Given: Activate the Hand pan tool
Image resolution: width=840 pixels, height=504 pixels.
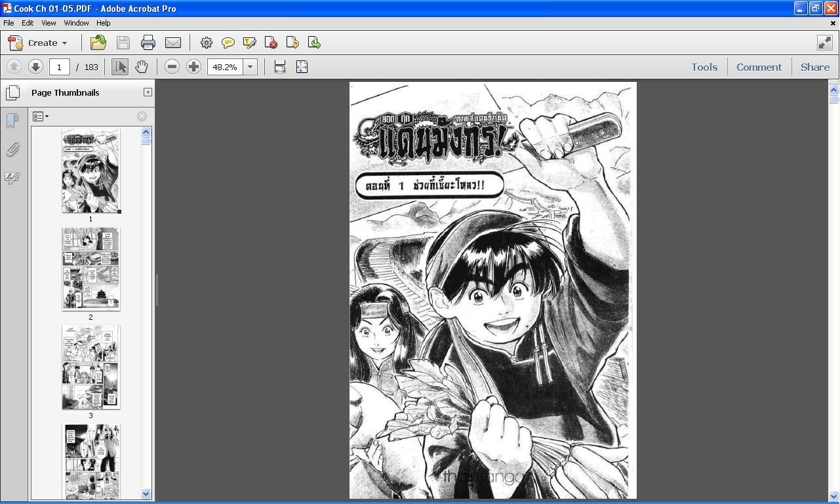Looking at the screenshot, I should point(142,66).
